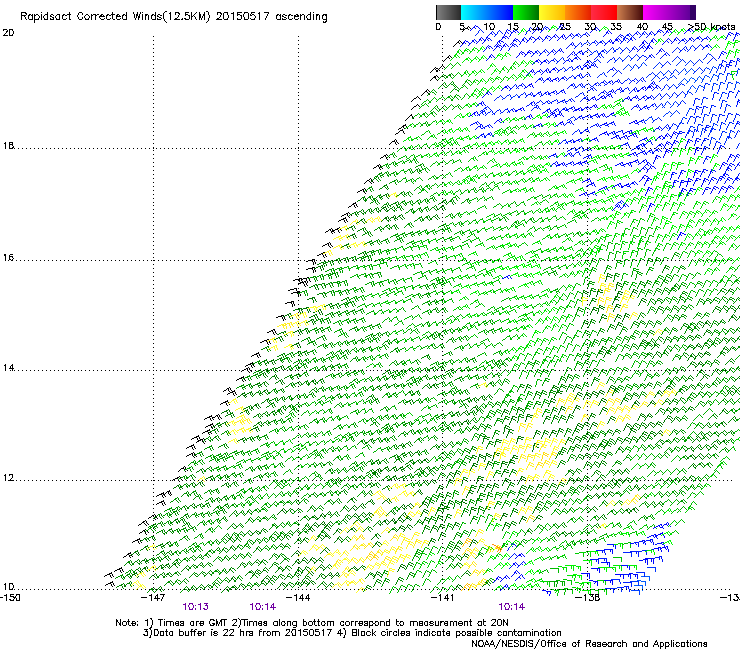
Task: Click the yellow 20-25 knots color swatch
Action: (552, 12)
